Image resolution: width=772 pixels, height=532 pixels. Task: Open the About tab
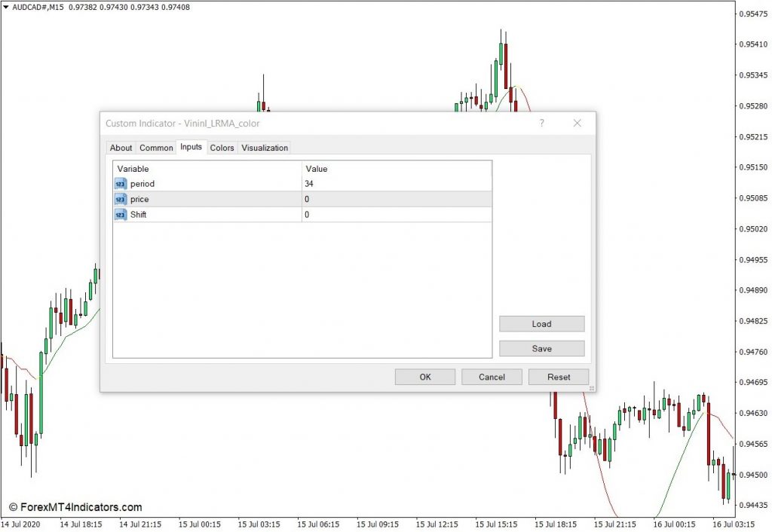[x=121, y=148]
